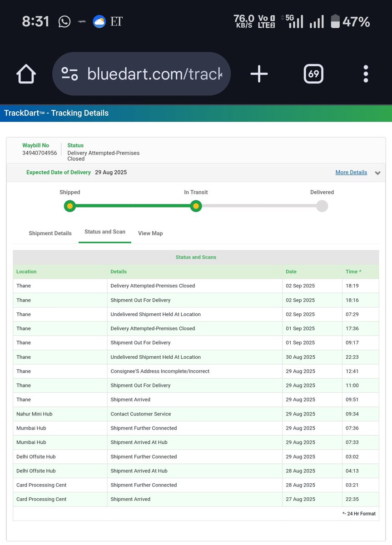Tap the rapido notification icon

pos(82,21)
